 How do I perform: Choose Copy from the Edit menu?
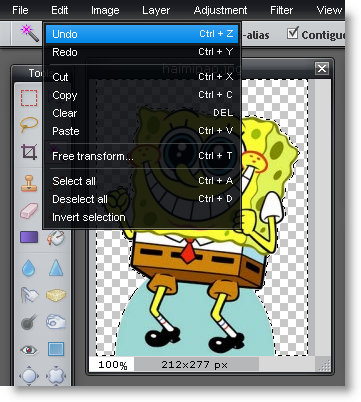coord(142,95)
